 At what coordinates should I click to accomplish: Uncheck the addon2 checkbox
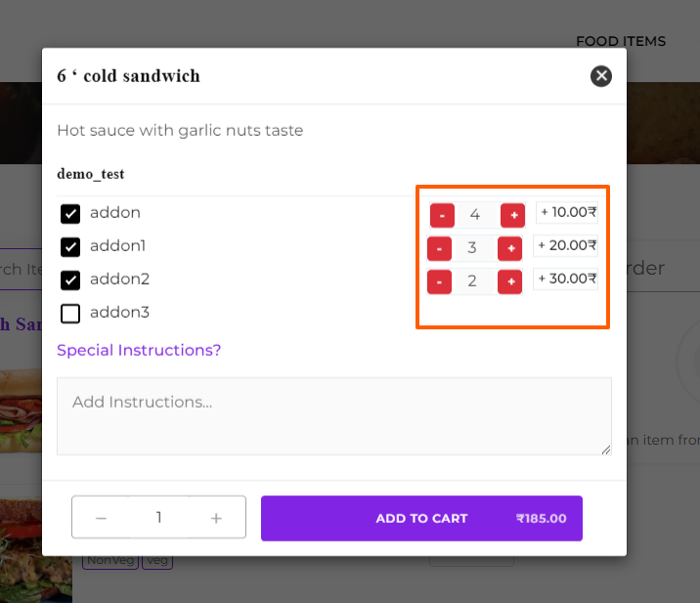pyautogui.click(x=70, y=280)
